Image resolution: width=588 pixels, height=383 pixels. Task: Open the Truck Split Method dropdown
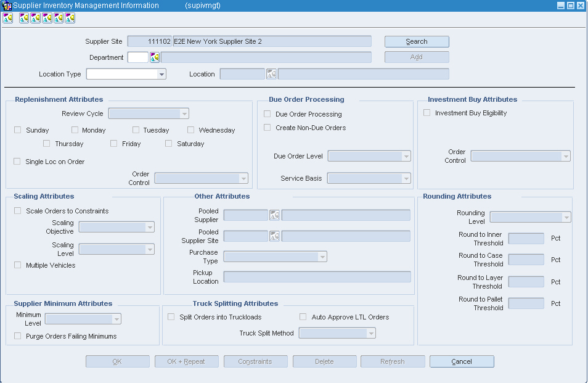click(337, 332)
